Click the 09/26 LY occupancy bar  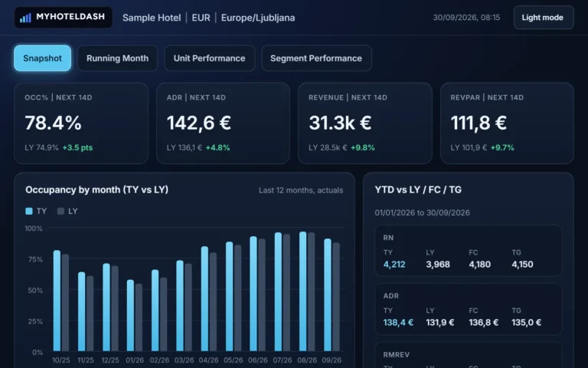point(336,297)
